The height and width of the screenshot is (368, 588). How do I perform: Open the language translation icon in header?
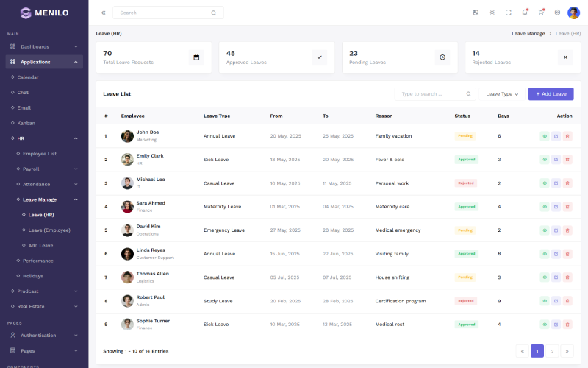pyautogui.click(x=476, y=13)
